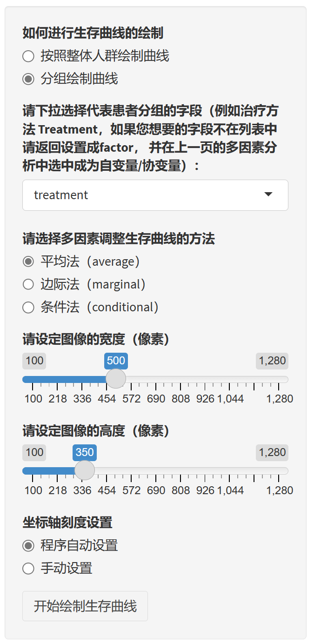
Task: Click the dropdown arrow next to treatment
Action: 268,195
